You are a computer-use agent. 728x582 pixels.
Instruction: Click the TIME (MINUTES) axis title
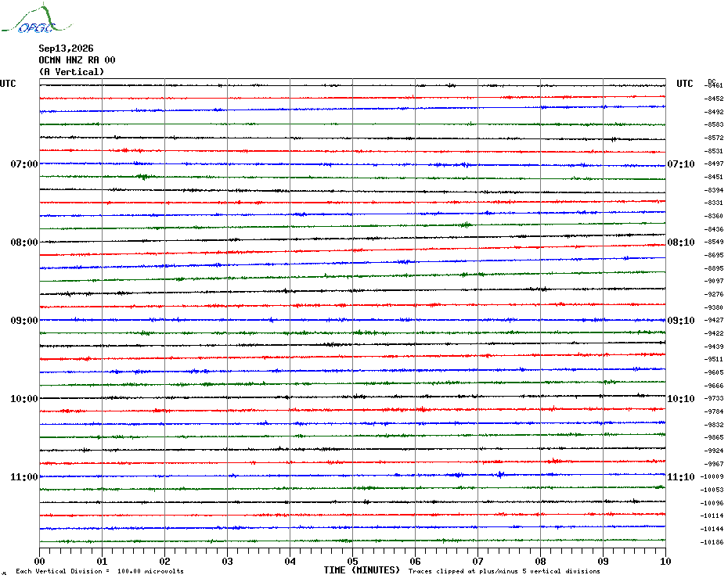pyautogui.click(x=362, y=570)
